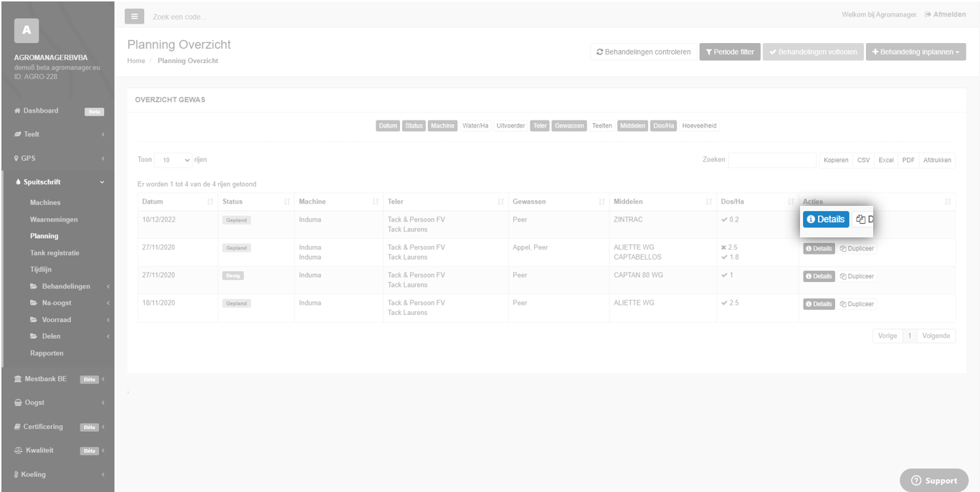Toggle the Machine column visibility
This screenshot has height=492, width=980.
442,126
